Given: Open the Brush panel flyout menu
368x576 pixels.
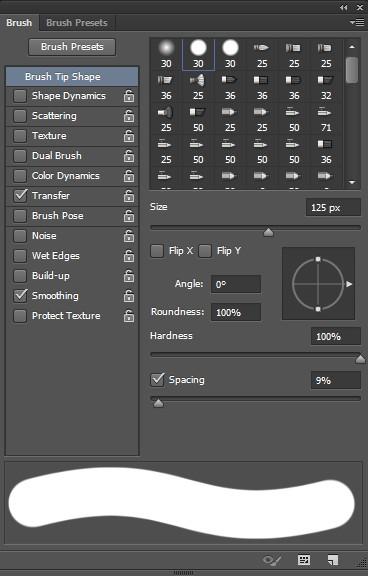Looking at the screenshot, I should pyautogui.click(x=357, y=23).
